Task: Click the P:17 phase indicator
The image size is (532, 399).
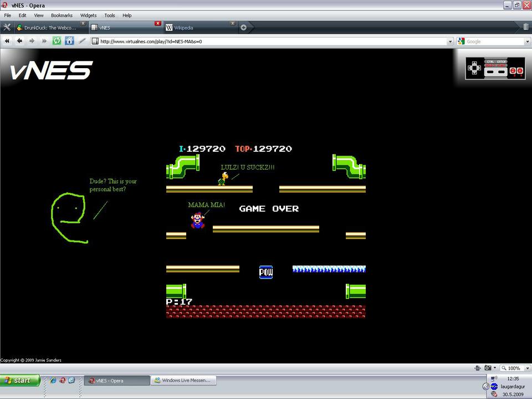Action: pos(179,301)
